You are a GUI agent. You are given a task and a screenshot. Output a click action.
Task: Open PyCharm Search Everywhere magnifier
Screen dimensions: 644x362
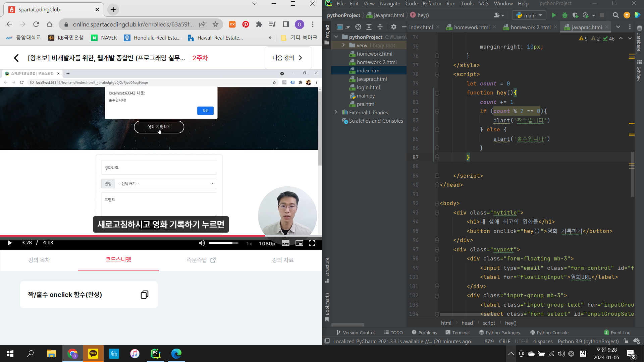tap(615, 15)
